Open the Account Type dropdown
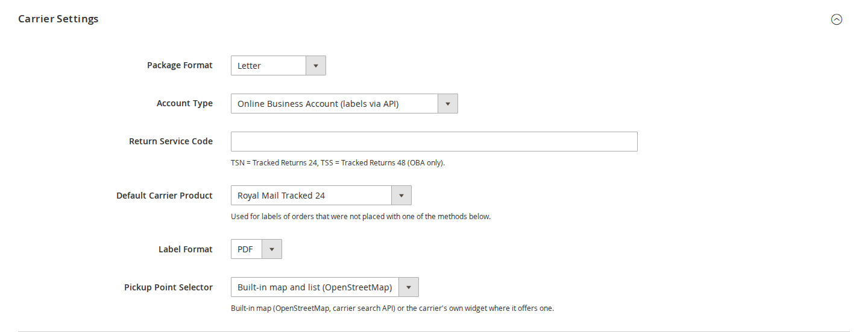The width and height of the screenshot is (868, 332). (344, 104)
